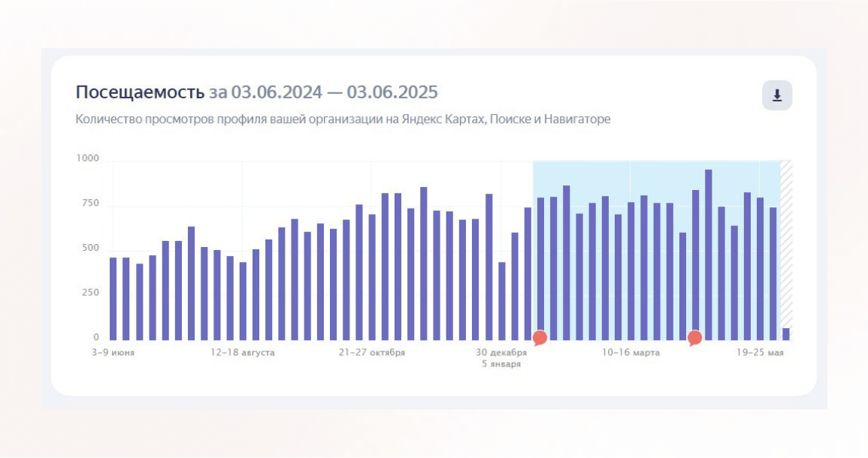
Task: Click the bar above 19–25 мая label
Action: point(760,269)
